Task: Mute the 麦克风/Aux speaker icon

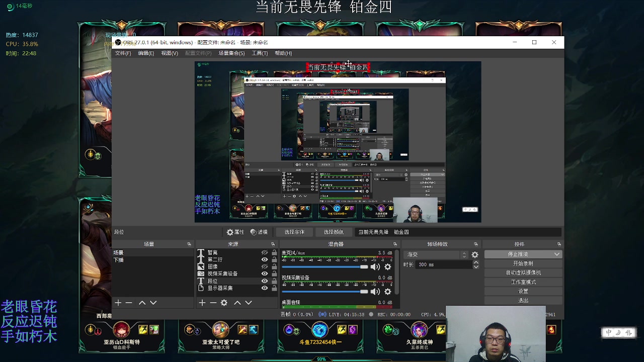Action: coord(375,266)
